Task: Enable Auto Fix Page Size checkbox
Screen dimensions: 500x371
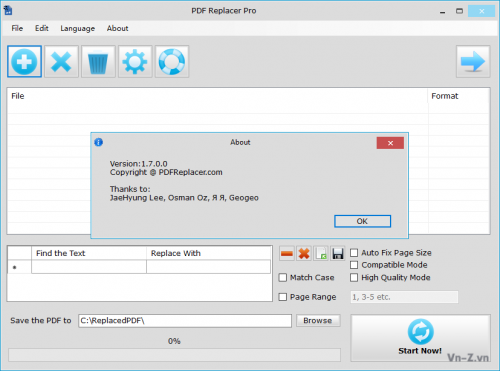Action: 354,253
